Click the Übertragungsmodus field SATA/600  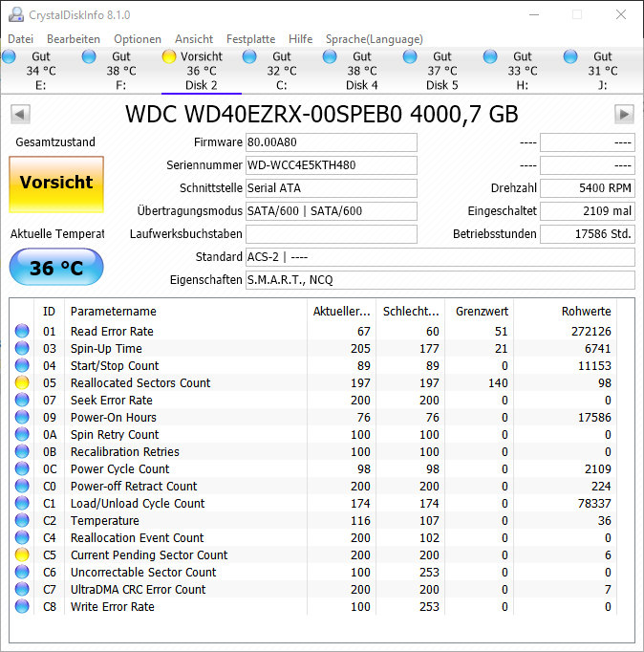[332, 211]
